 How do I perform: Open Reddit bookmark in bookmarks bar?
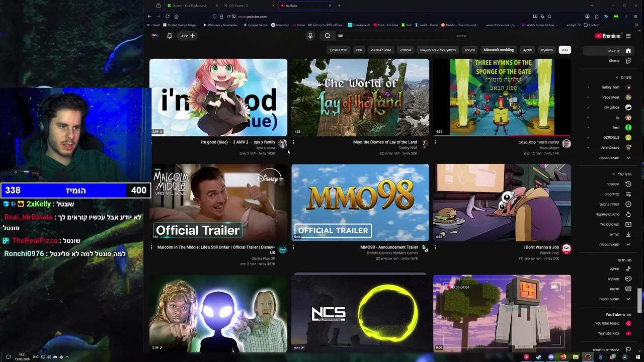[x=459, y=25]
